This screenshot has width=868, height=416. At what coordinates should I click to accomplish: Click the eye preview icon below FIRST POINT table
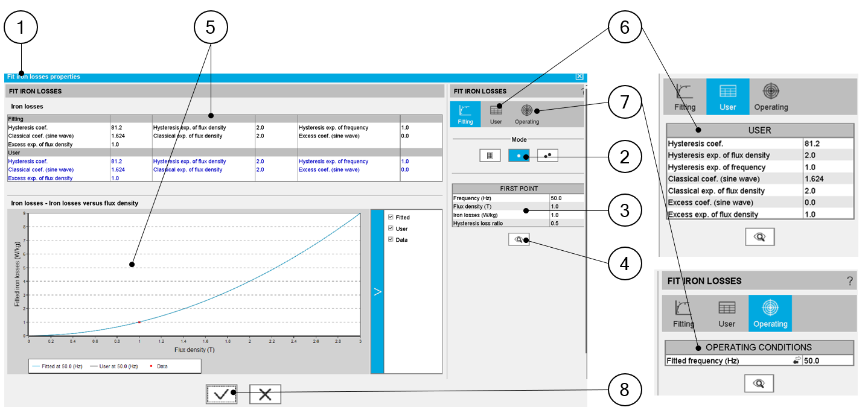point(519,239)
